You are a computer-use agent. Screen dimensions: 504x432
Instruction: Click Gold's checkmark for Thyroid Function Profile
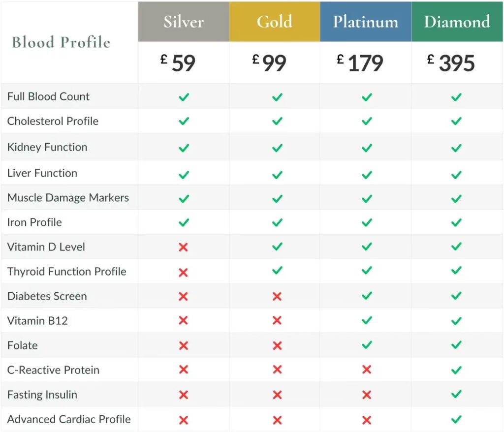coord(277,271)
